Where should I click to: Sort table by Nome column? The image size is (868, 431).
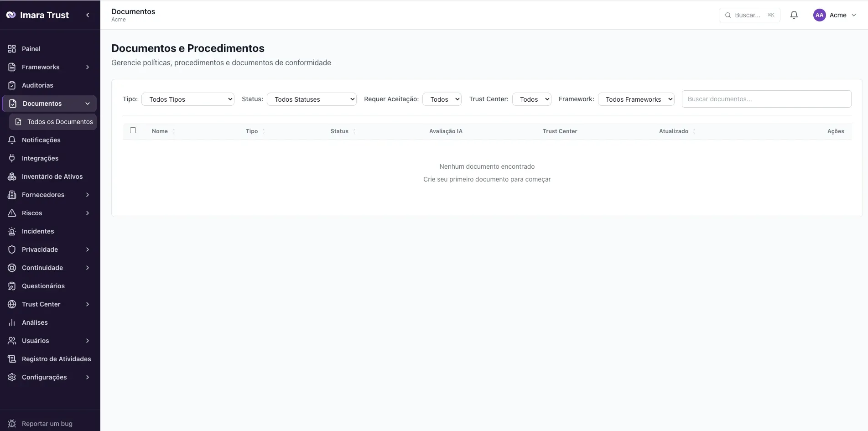coord(163,131)
